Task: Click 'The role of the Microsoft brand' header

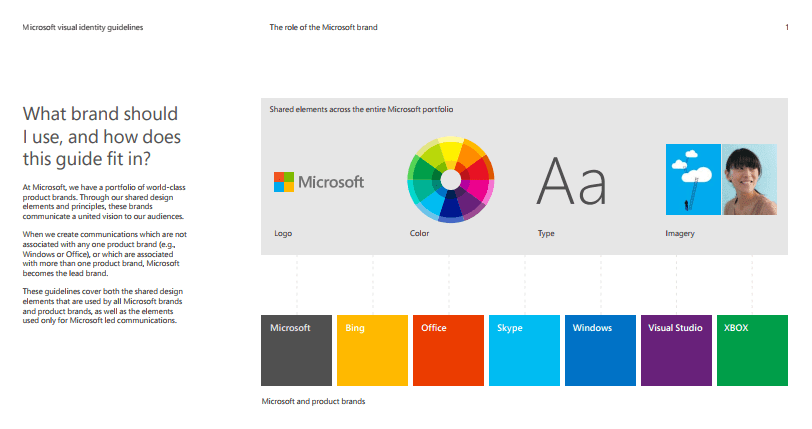Action: 323,27
